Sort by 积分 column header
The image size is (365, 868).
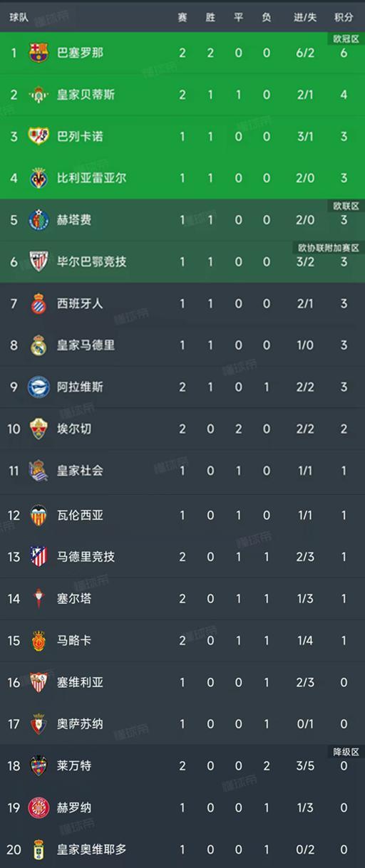(344, 17)
